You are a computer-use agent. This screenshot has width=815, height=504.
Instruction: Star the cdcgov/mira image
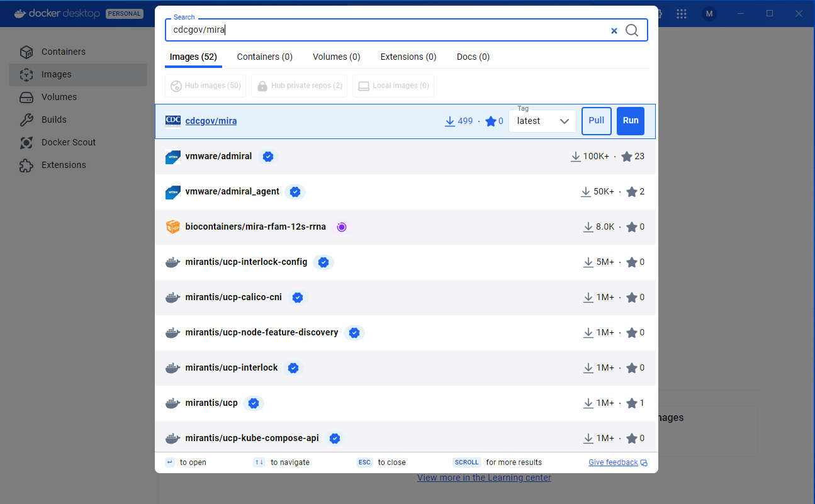[x=491, y=121]
